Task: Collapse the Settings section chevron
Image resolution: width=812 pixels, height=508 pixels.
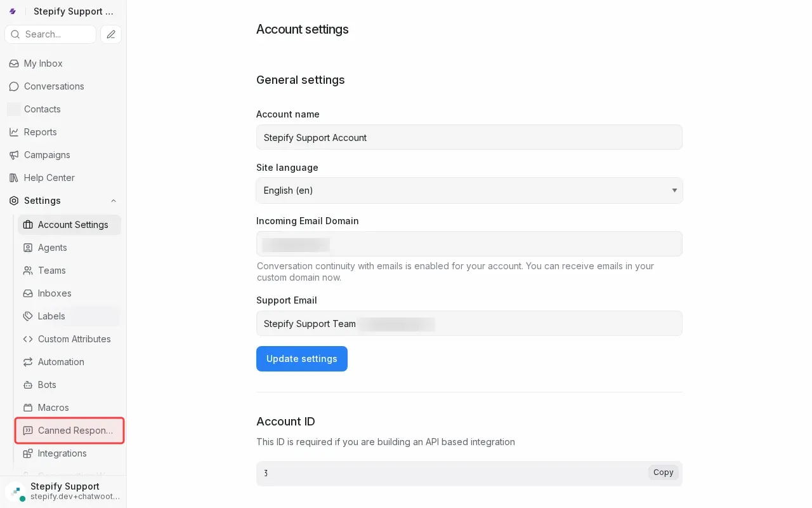Action: coord(113,201)
